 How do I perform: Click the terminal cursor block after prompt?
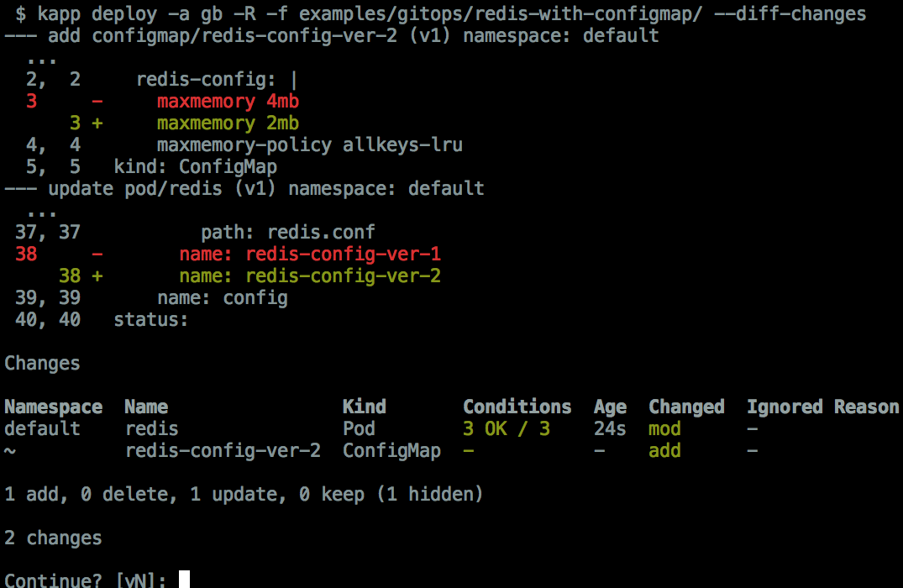[x=184, y=580]
